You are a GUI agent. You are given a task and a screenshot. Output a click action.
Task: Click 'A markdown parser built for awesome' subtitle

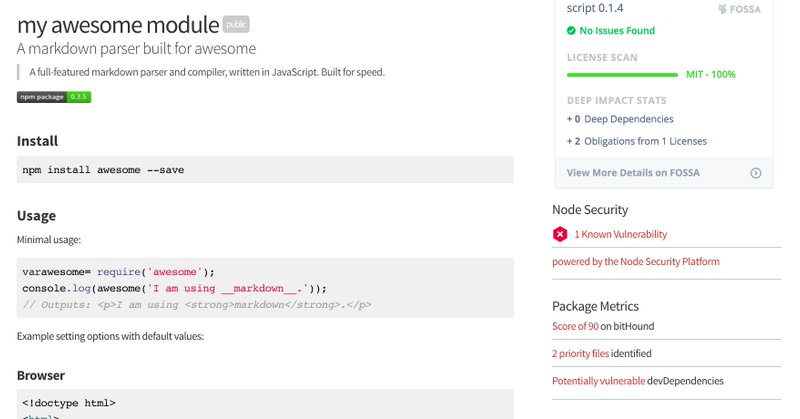(136, 48)
